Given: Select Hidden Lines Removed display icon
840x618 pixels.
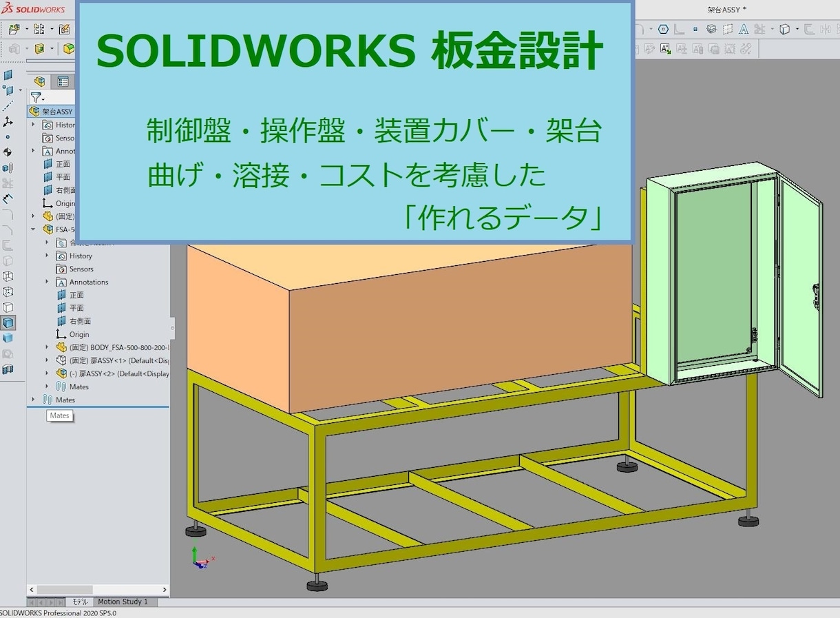Looking at the screenshot, I should (x=8, y=307).
